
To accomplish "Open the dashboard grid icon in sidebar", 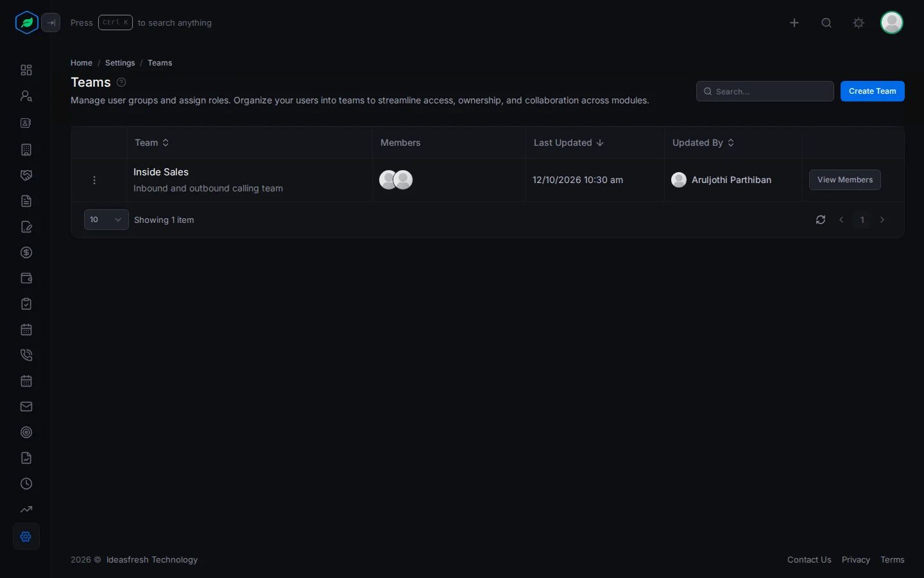I will (x=26, y=70).
